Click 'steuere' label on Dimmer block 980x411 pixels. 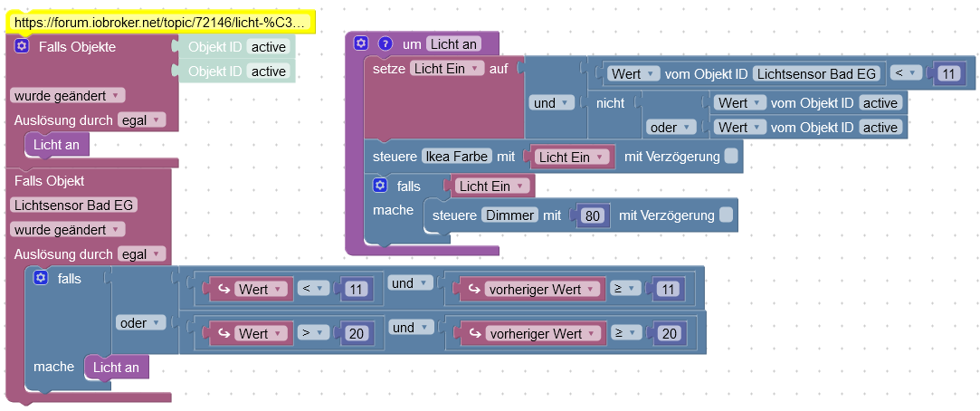click(454, 215)
